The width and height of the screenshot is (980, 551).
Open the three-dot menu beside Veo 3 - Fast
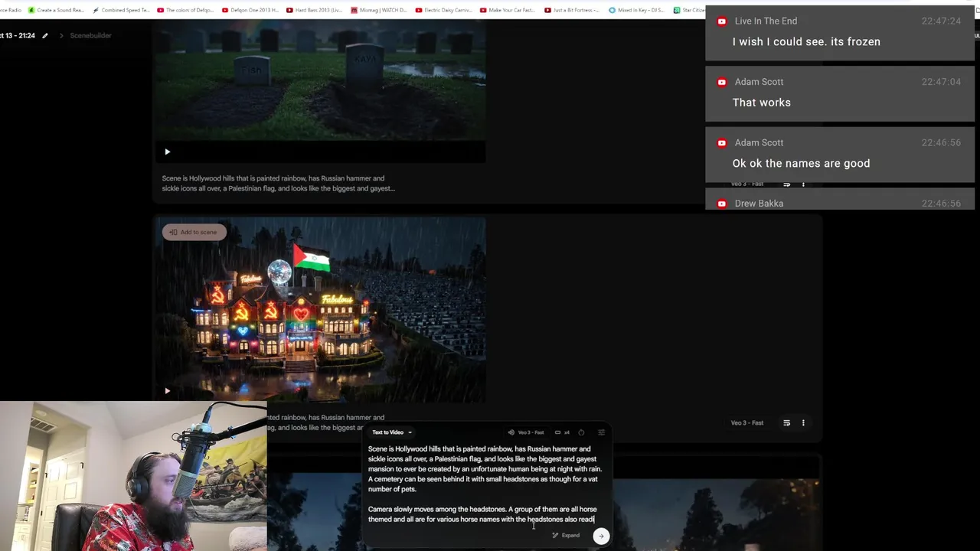[803, 422]
